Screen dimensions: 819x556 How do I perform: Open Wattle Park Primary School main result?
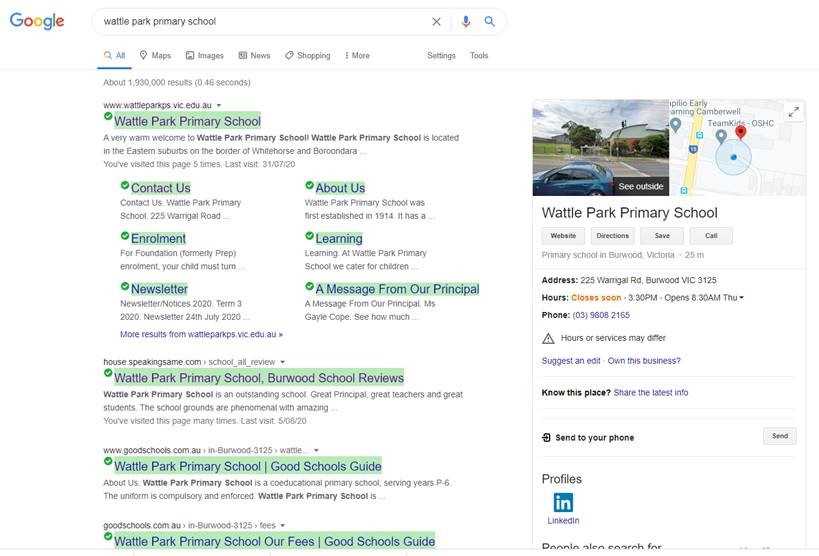pos(188,121)
